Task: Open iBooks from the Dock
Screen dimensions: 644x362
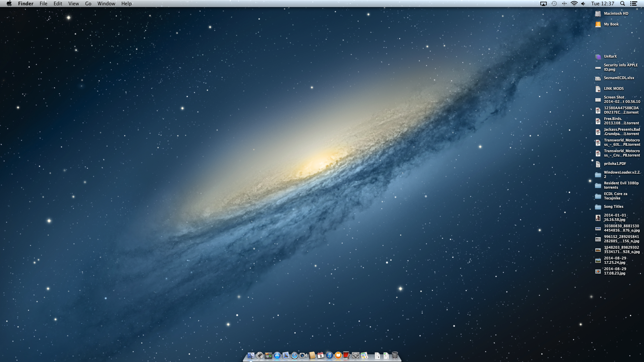Action: pyautogui.click(x=338, y=355)
